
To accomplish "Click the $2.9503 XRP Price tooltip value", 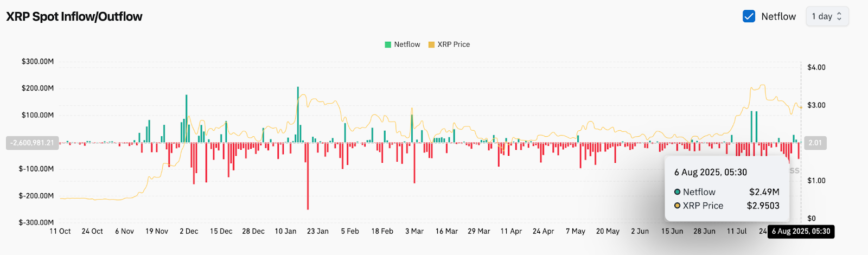I will tap(763, 206).
